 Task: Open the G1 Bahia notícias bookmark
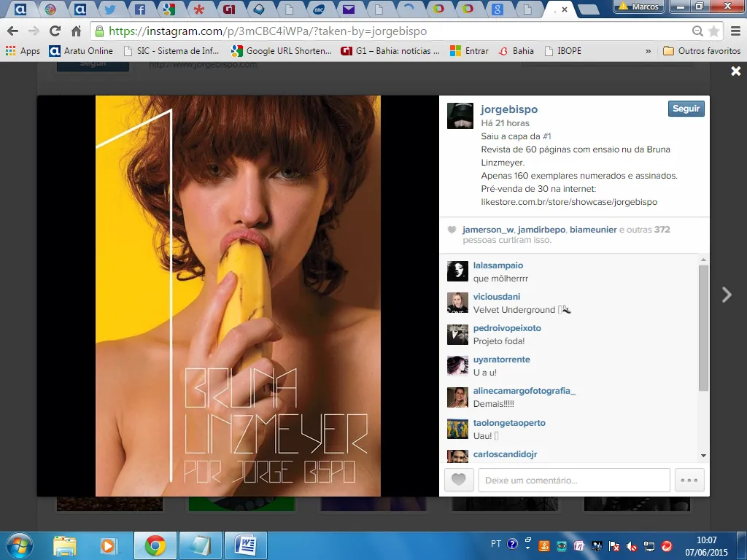pyautogui.click(x=390, y=50)
